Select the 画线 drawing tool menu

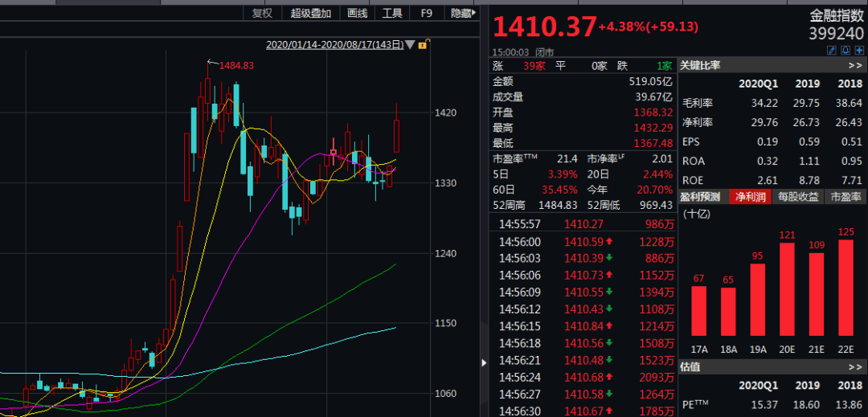(357, 14)
